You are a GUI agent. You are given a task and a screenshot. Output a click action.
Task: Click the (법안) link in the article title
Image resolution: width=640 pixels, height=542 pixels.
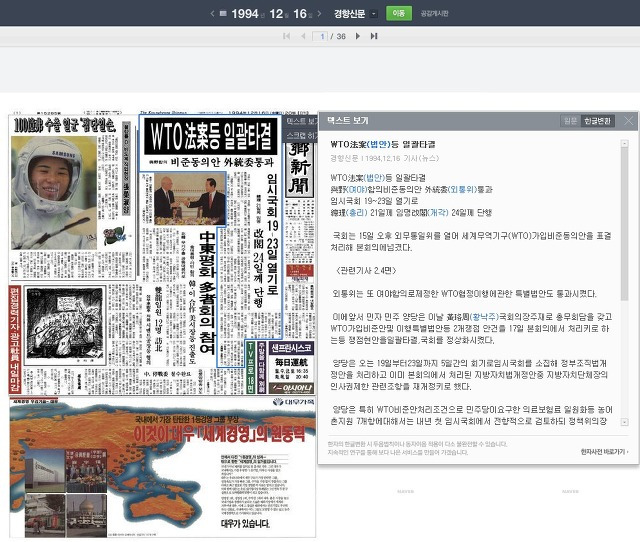pos(379,144)
